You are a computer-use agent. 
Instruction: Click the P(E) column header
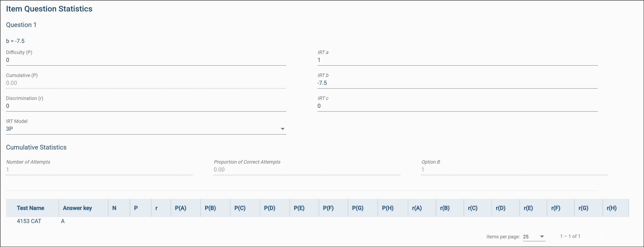point(299,208)
